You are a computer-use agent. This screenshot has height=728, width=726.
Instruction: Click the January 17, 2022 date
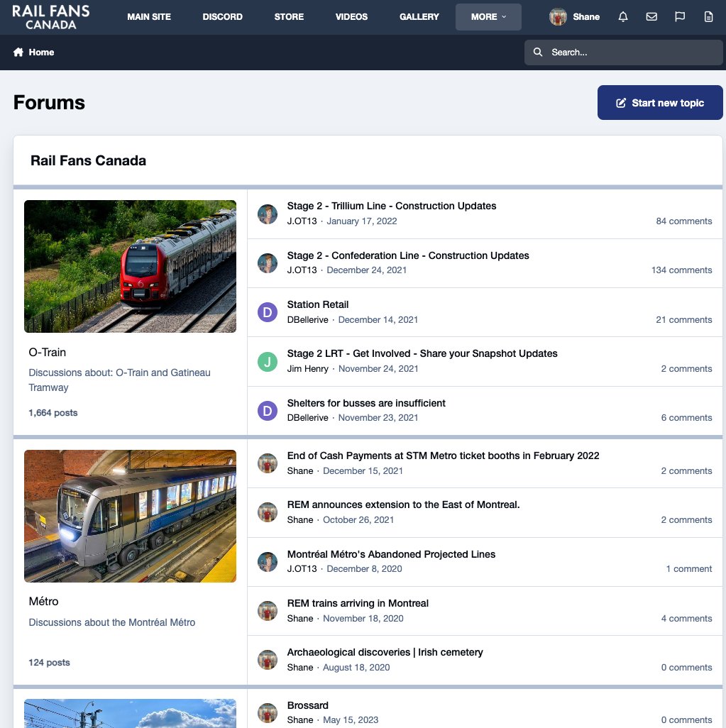tap(362, 221)
